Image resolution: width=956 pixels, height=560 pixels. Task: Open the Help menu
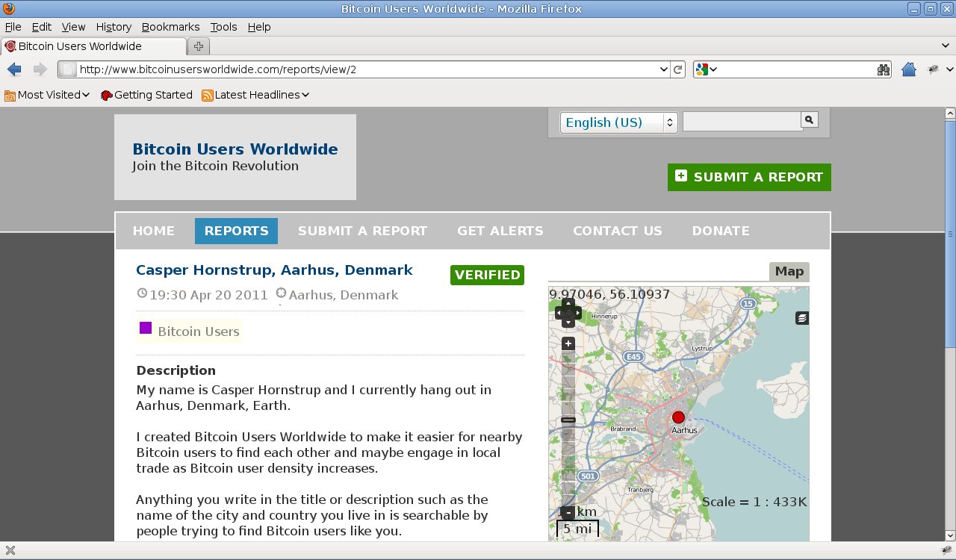[x=259, y=27]
